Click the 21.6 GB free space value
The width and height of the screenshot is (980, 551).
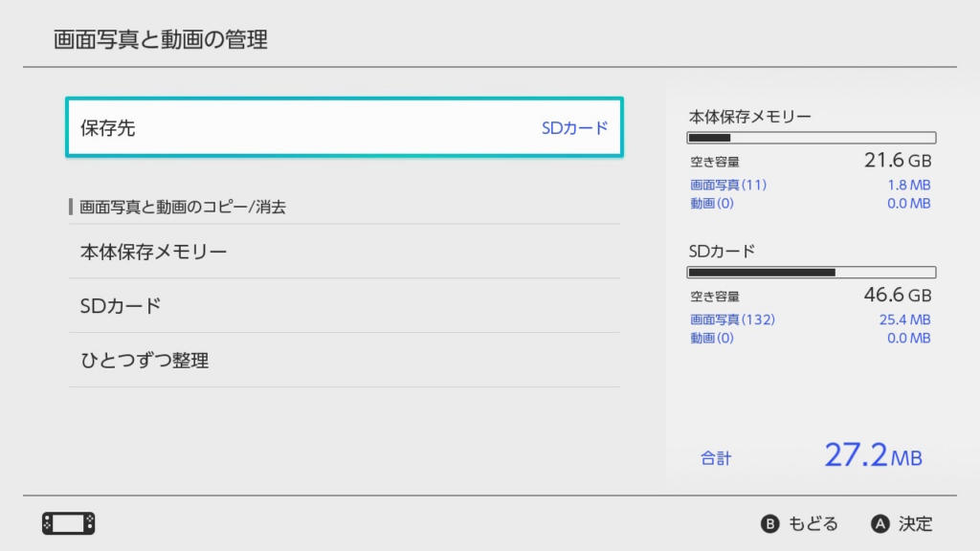click(x=897, y=161)
